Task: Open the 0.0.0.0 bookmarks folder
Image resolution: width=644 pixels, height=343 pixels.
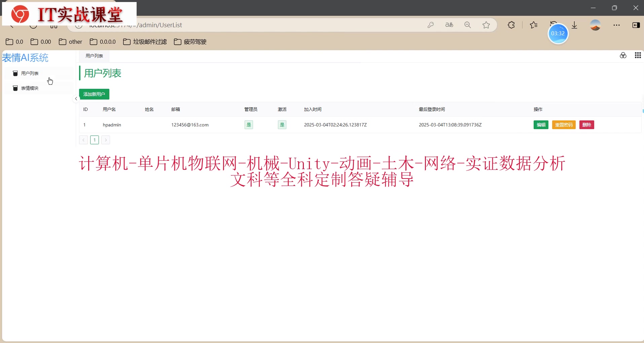Action: [103, 42]
